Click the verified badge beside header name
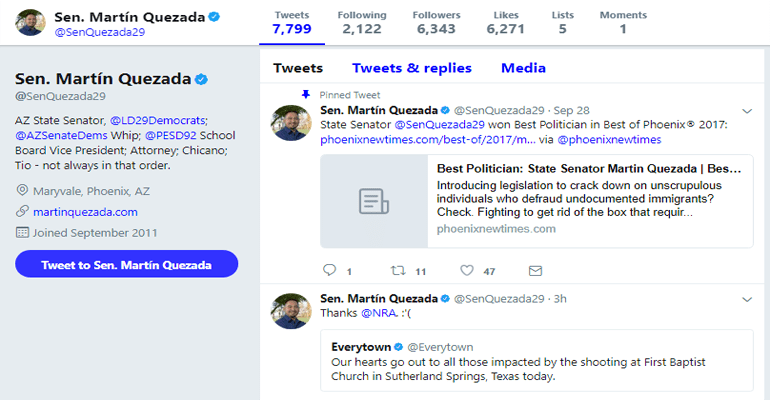This screenshot has width=770, height=400. tap(212, 18)
